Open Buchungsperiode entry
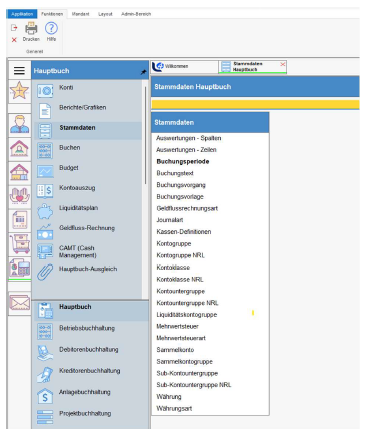Screen dimensions: 368x434 183,161
